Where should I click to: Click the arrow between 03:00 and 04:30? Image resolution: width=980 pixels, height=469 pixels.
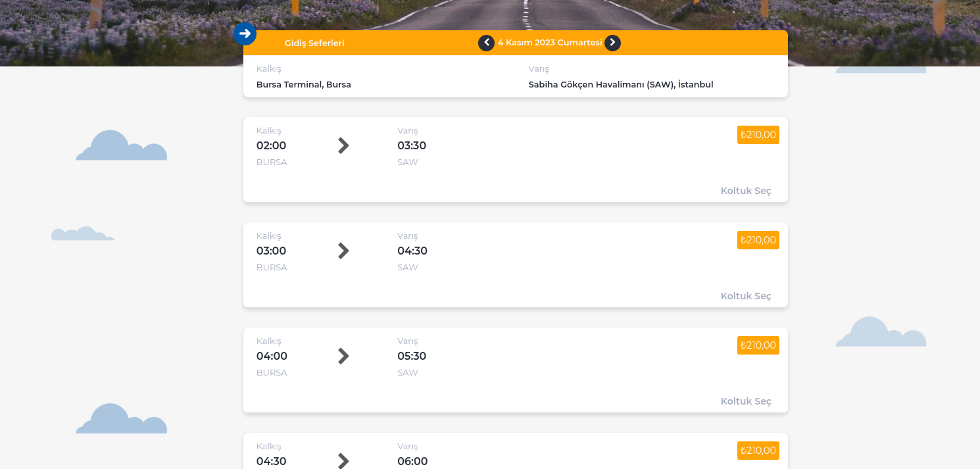343,251
